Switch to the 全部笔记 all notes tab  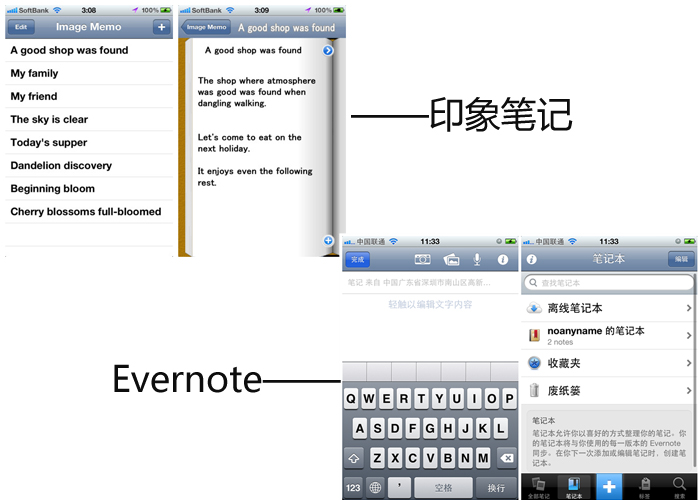(x=539, y=487)
